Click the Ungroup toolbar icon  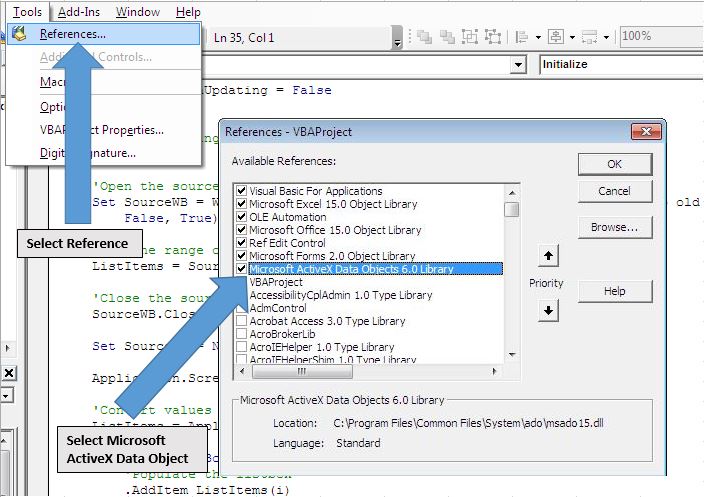pos(493,37)
